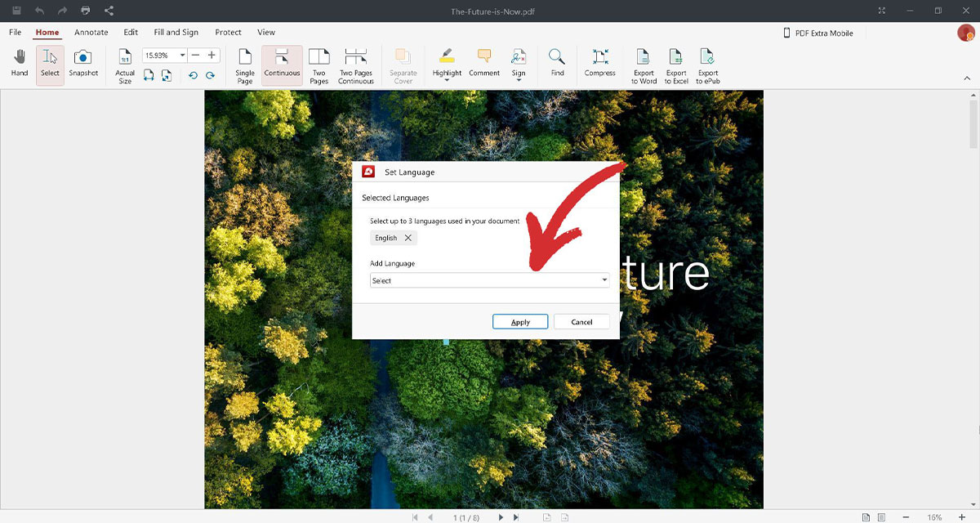Export document to ePub
The width and height of the screenshot is (980, 523).
point(708,65)
